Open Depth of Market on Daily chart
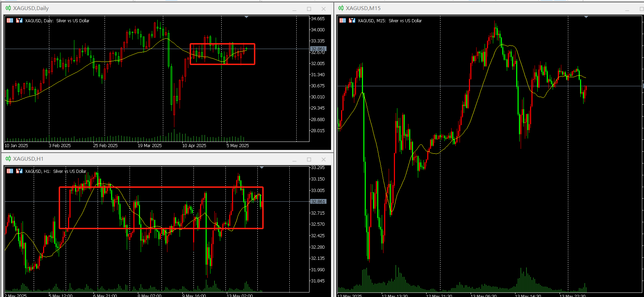The height and width of the screenshot is (297, 644). click(x=19, y=21)
